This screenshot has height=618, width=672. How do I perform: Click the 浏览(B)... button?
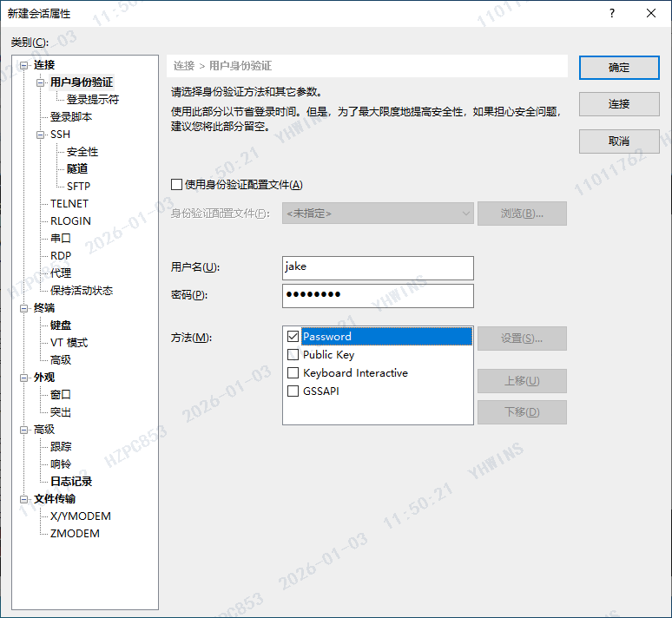point(522,214)
